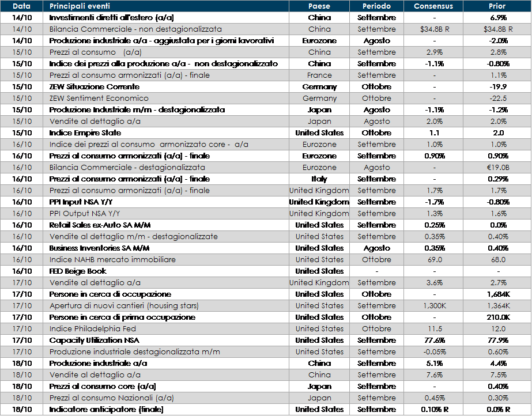Select the ZEW Sentiment Economico event

point(99,99)
